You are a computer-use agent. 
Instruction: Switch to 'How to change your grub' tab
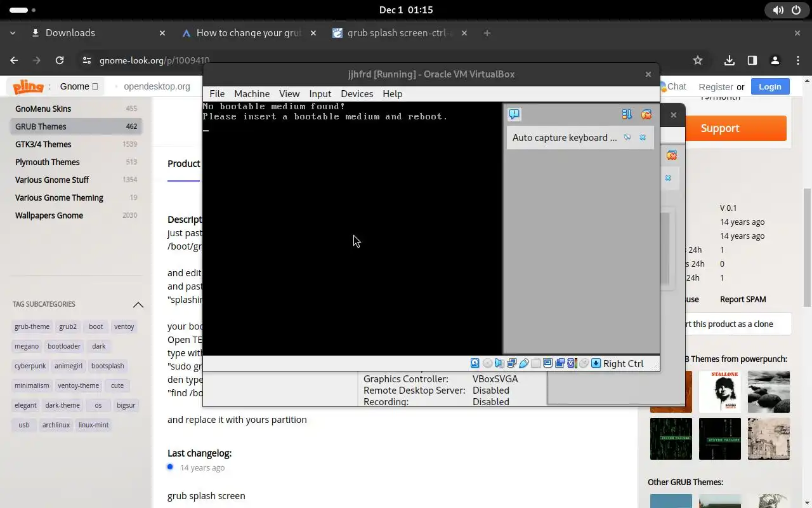pyautogui.click(x=249, y=33)
